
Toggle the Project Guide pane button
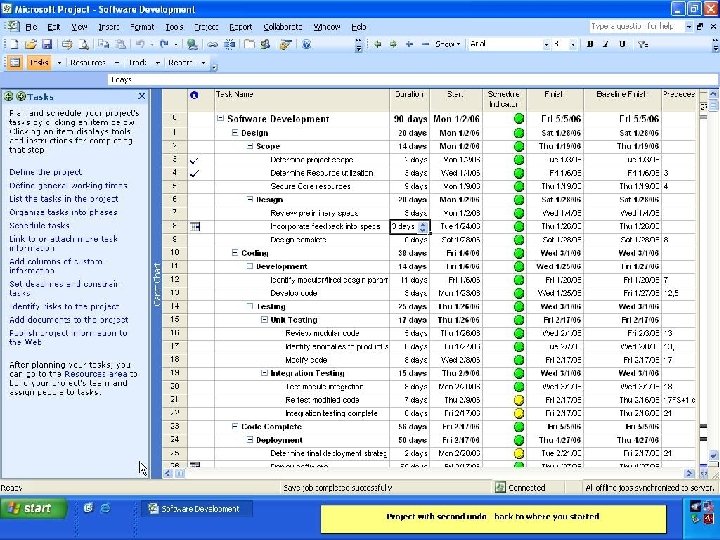(15, 62)
